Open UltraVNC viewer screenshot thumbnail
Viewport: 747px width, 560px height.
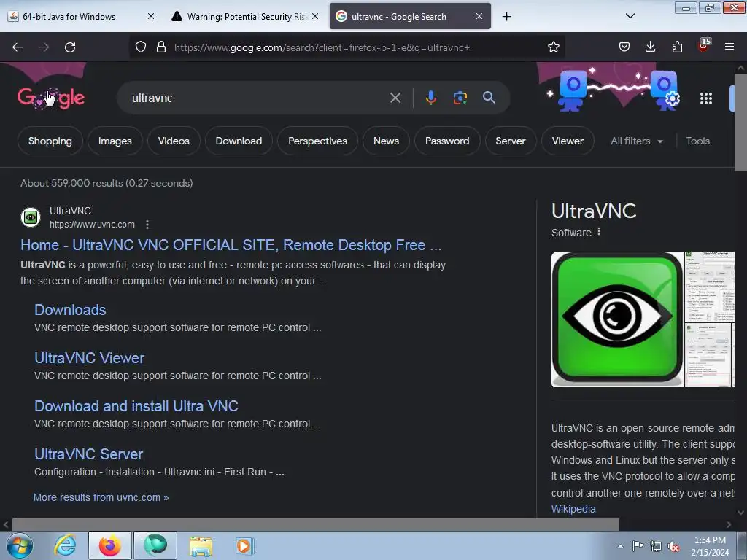(x=709, y=287)
